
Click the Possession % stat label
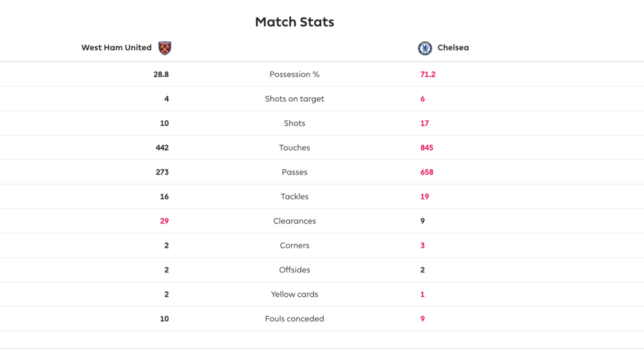pyautogui.click(x=294, y=74)
